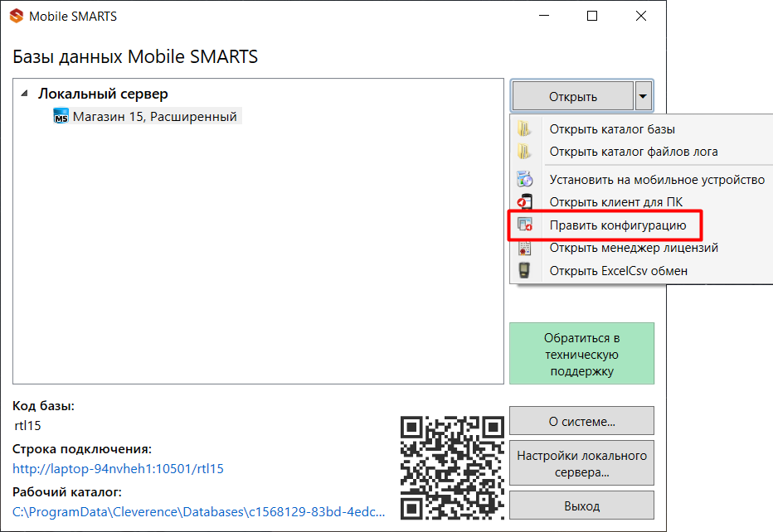Click the folder icon for Открыть каталог базы
Viewport: 773px width, 532px height.
pos(524,129)
